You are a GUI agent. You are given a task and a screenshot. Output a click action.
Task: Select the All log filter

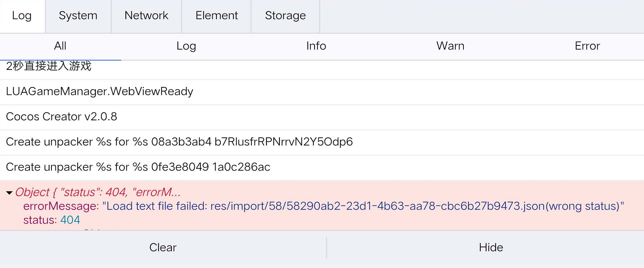60,46
